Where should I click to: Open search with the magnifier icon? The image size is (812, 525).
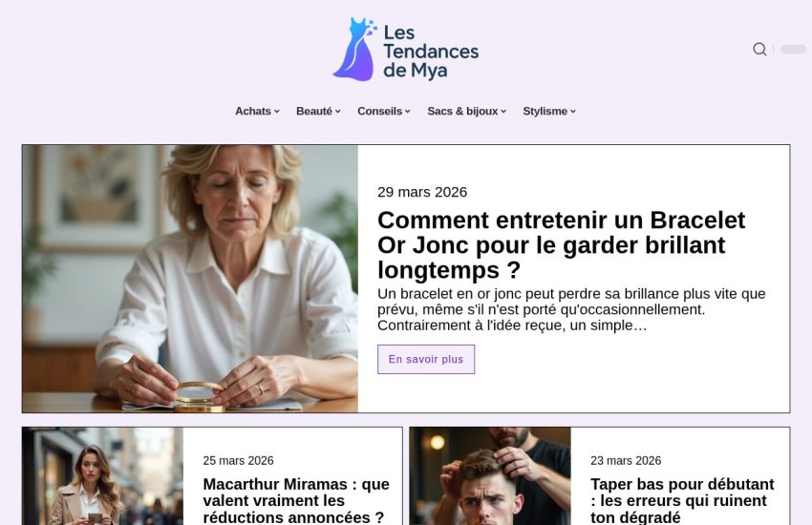759,49
